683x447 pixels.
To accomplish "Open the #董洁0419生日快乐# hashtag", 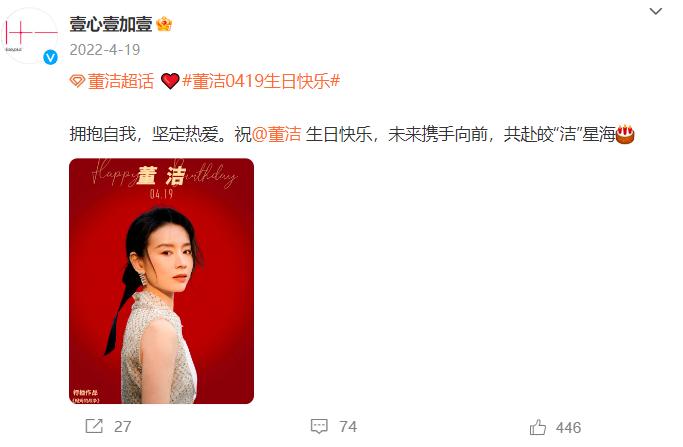I will (x=261, y=81).
